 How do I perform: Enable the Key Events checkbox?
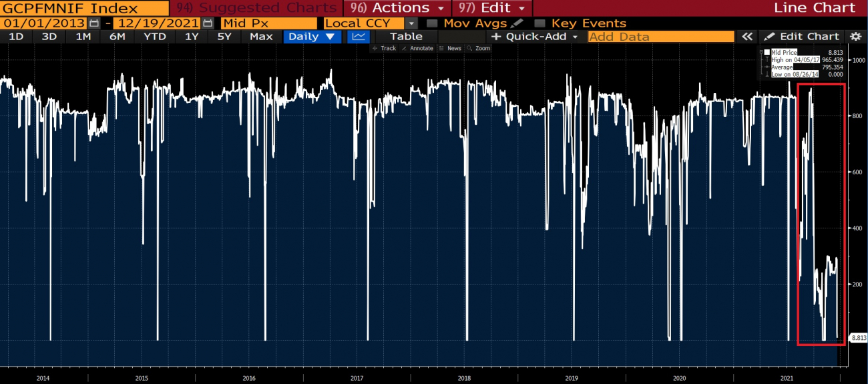click(539, 23)
